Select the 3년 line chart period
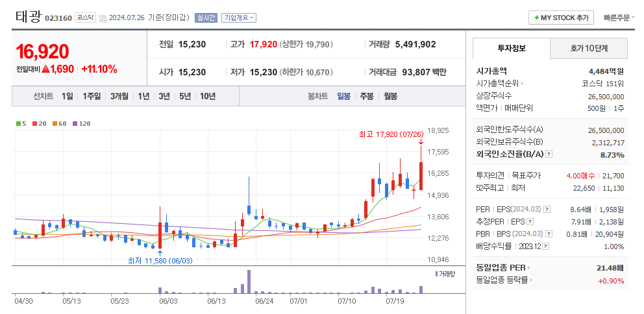 pyautogui.click(x=164, y=97)
